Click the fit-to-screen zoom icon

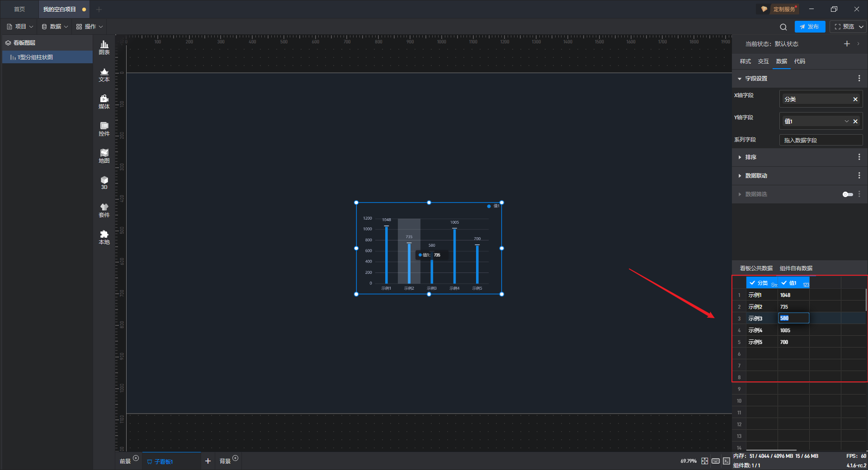tap(705, 461)
